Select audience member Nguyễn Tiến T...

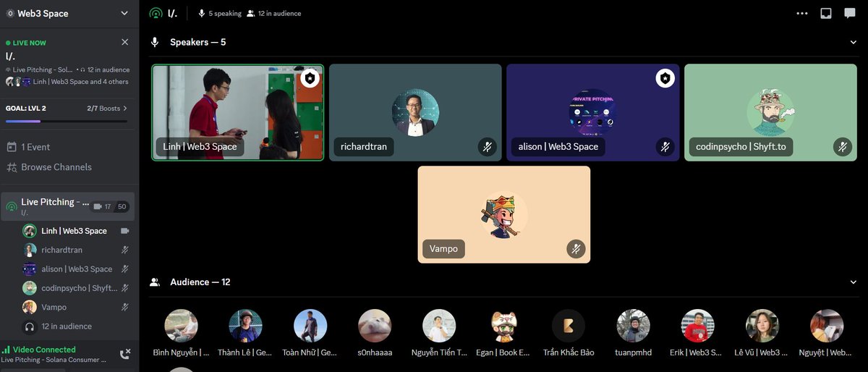439,333
